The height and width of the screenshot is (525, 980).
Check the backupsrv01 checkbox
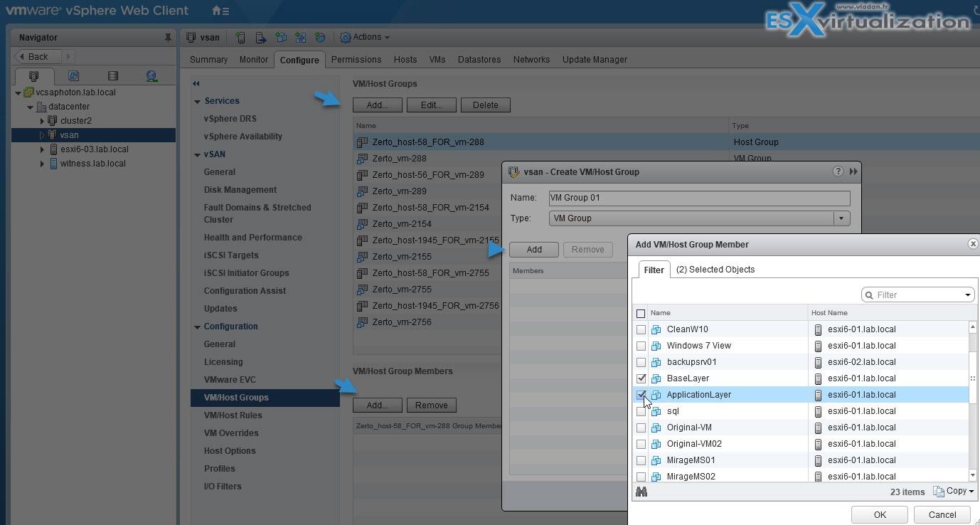641,362
